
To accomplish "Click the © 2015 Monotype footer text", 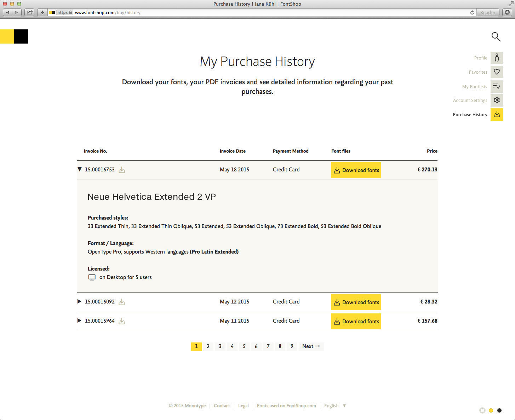I will click(x=187, y=406).
